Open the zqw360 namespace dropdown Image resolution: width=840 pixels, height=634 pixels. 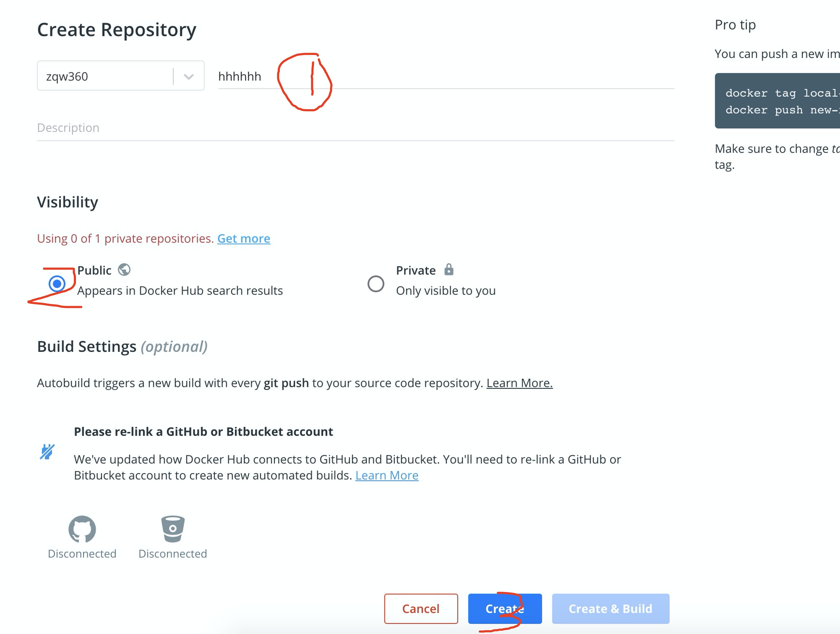pos(188,76)
